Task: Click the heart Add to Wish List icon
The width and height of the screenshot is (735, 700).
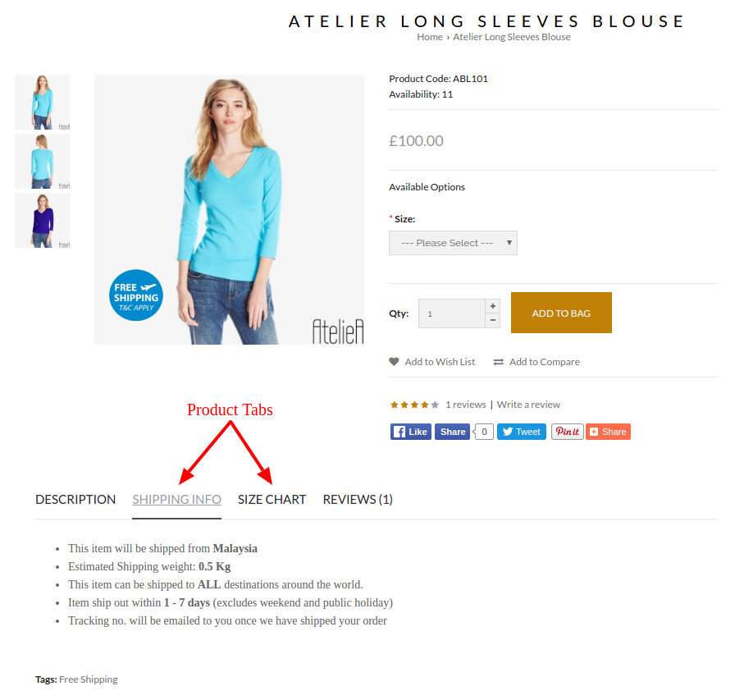Action: pyautogui.click(x=394, y=362)
